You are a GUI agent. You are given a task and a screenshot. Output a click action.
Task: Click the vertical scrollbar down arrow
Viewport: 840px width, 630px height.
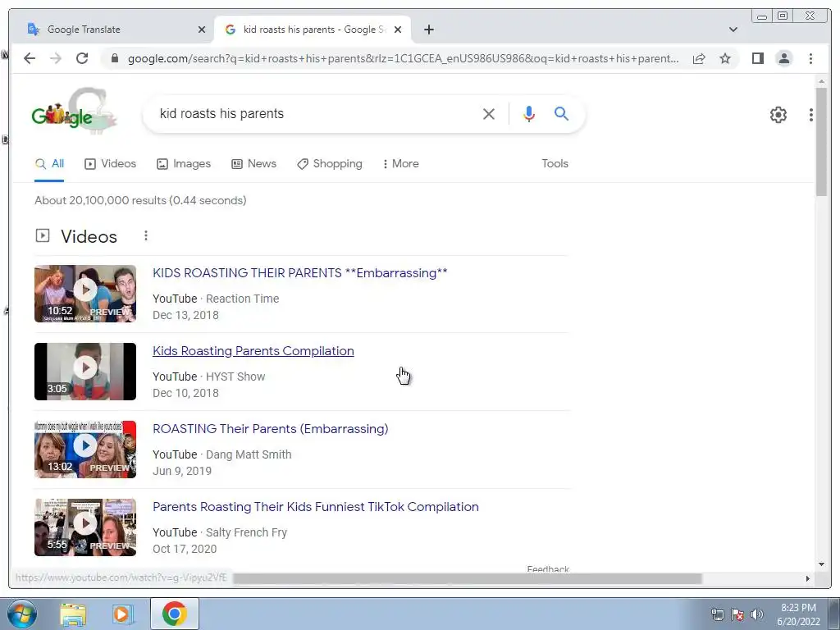pyautogui.click(x=821, y=564)
